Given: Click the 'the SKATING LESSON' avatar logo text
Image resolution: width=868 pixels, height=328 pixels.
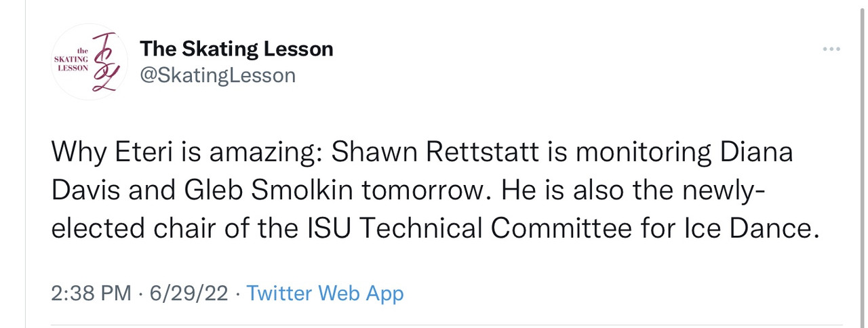Looking at the screenshot, I should 72,60.
